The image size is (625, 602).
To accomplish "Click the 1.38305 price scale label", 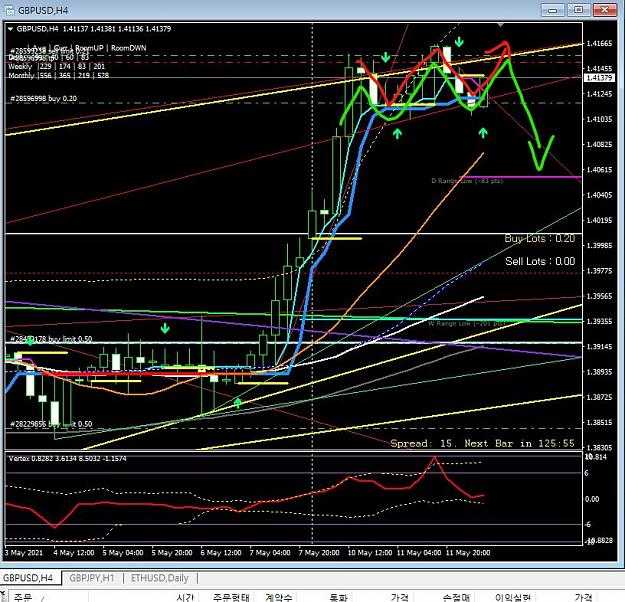I will [x=599, y=448].
